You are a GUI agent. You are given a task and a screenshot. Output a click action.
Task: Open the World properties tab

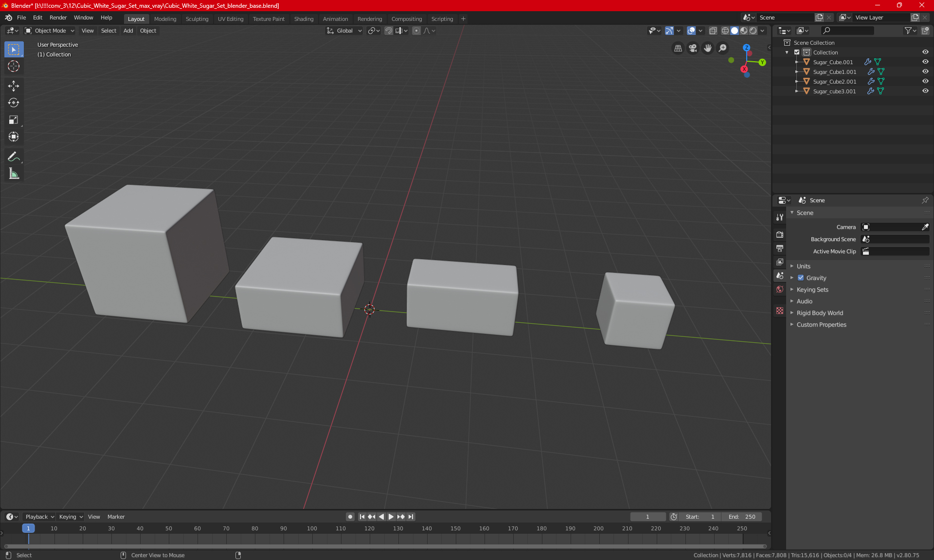click(x=780, y=289)
